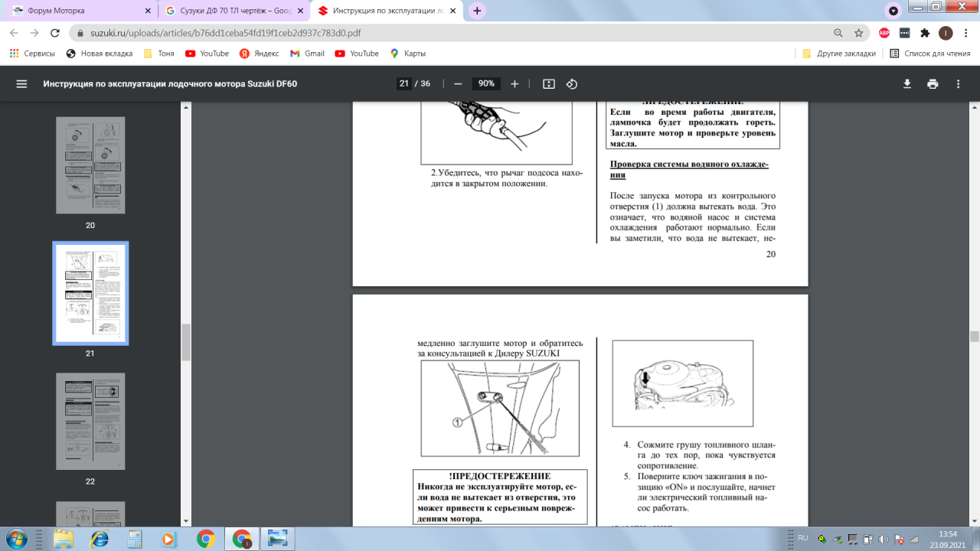Click the RU language indicator

802,538
